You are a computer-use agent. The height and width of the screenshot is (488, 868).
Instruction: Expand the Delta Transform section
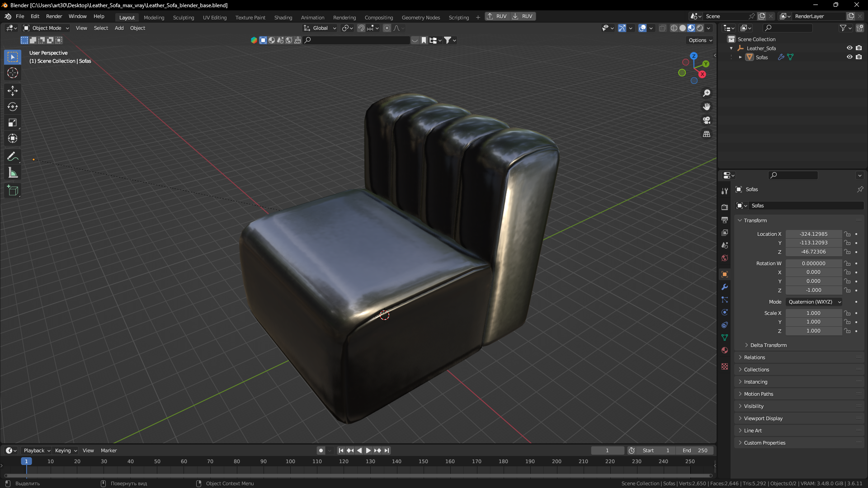click(x=768, y=345)
